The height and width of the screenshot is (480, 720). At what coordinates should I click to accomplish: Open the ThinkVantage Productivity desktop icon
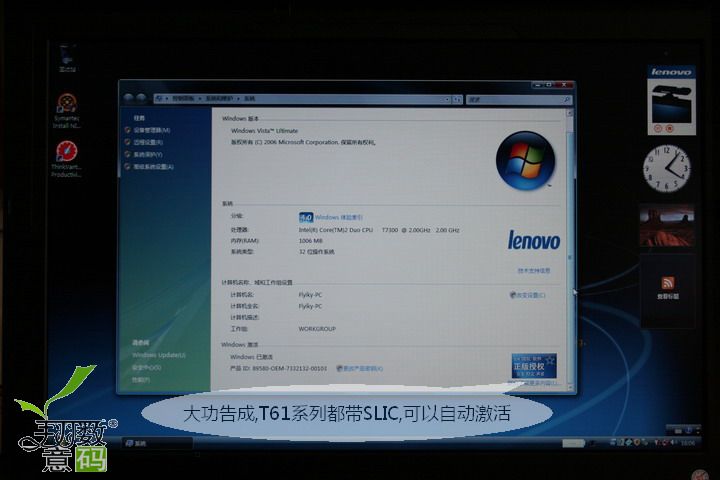coord(67,159)
